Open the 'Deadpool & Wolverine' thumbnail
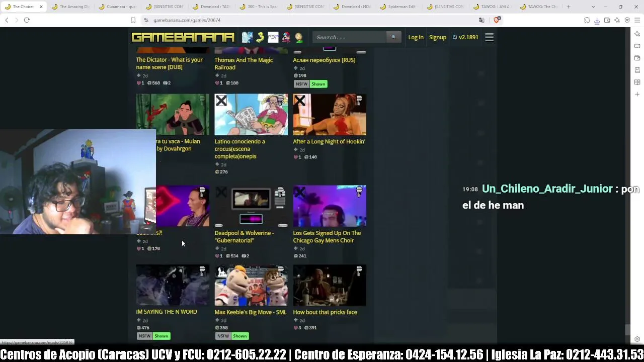The width and height of the screenshot is (644, 362). (x=251, y=206)
